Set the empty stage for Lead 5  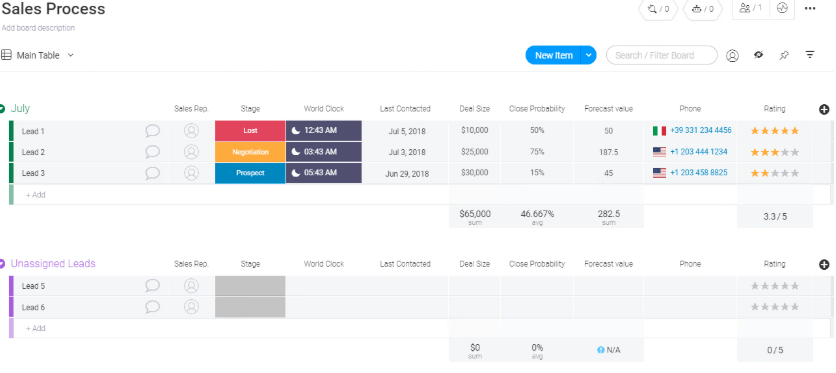(250, 286)
